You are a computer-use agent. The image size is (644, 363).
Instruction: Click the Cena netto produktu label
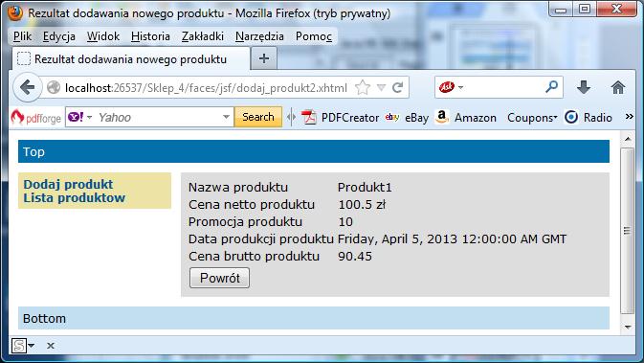point(252,205)
